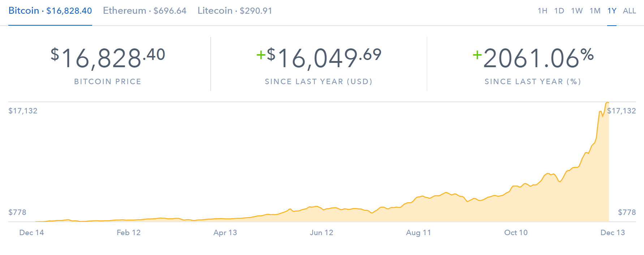Click the chart peak near $17,132
This screenshot has height=255, width=644.
click(607, 103)
